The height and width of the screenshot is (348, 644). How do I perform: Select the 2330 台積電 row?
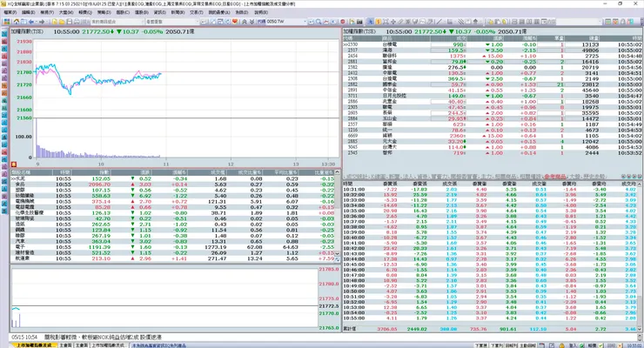(493, 44)
